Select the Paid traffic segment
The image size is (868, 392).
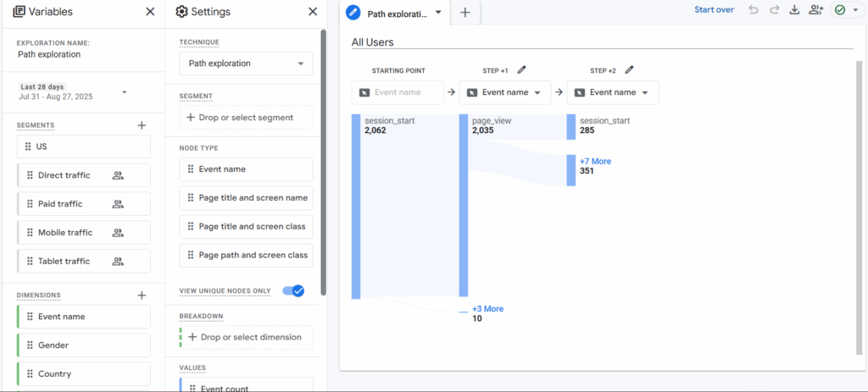(84, 204)
